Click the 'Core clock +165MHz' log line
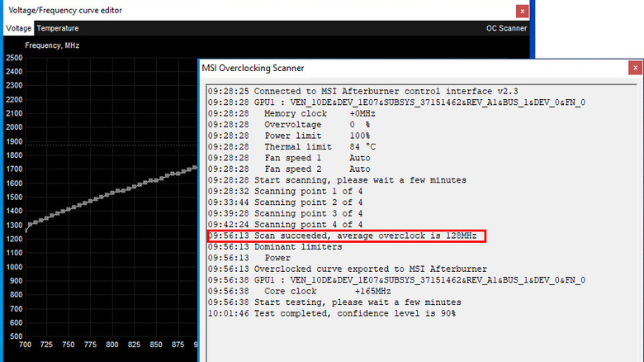644x362 pixels. (x=300, y=291)
